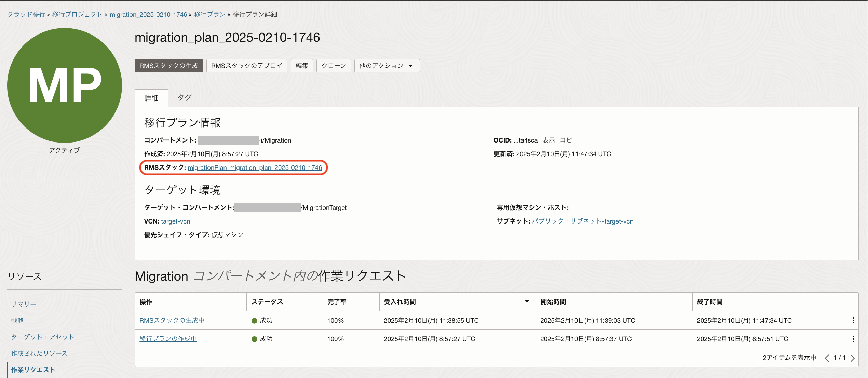Click RMSスタックの生成 button
Screen dimensions: 868x378
click(168, 66)
